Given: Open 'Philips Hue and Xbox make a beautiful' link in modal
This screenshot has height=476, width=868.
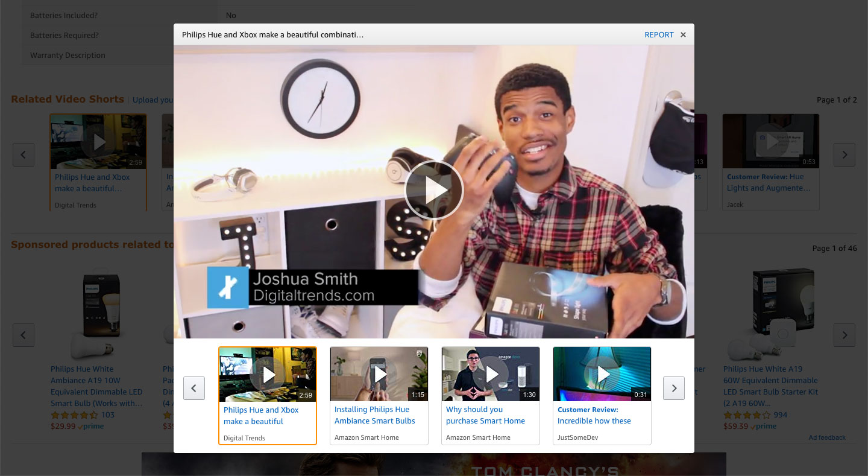Looking at the screenshot, I should (x=261, y=416).
